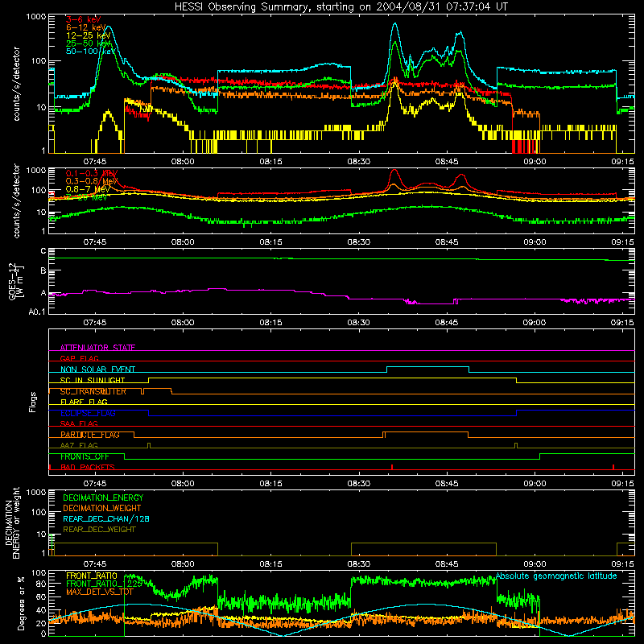Click the DECIMATION ENERGY or weight axis title
The image size is (644, 644).
pyautogui.click(x=12, y=523)
